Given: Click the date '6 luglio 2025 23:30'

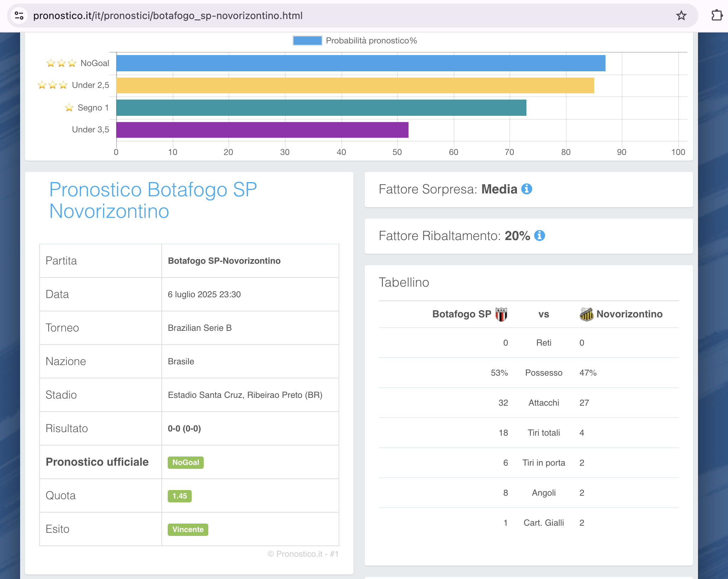Looking at the screenshot, I should click(204, 294).
